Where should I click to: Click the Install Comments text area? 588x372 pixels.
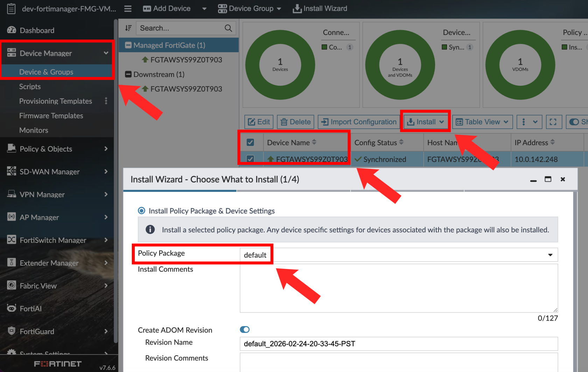pos(398,288)
